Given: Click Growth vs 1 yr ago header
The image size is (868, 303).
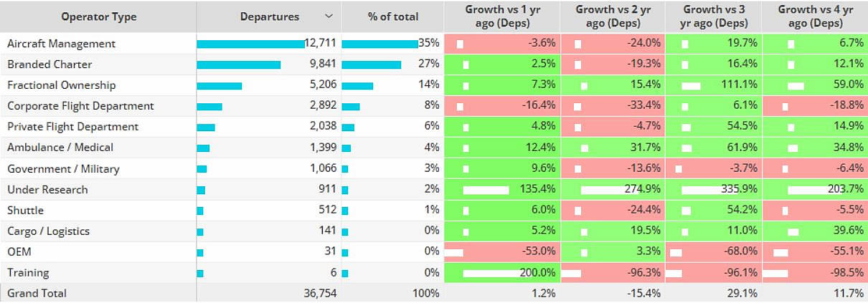Looking at the screenshot, I should click(x=502, y=16).
